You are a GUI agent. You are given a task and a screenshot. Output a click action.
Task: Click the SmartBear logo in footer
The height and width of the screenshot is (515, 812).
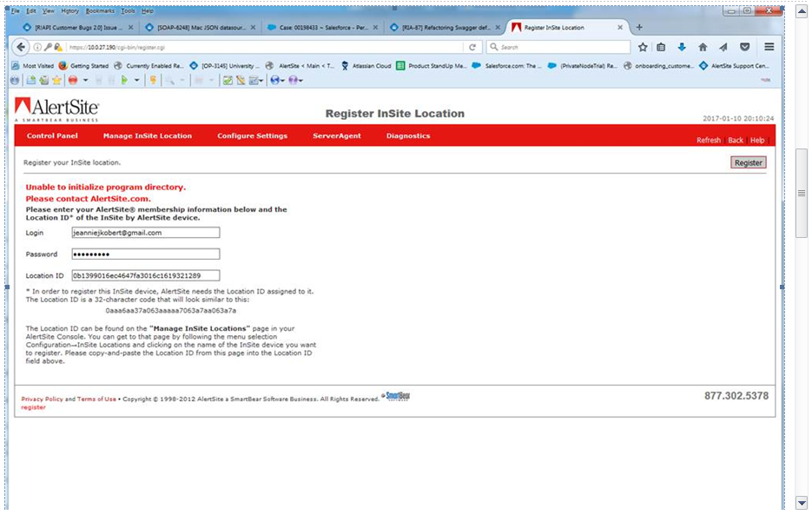click(398, 396)
